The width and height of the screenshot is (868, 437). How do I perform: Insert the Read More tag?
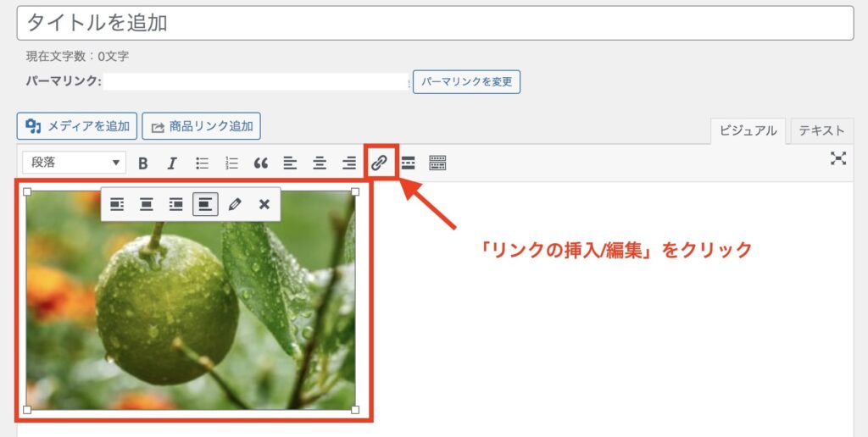click(408, 163)
